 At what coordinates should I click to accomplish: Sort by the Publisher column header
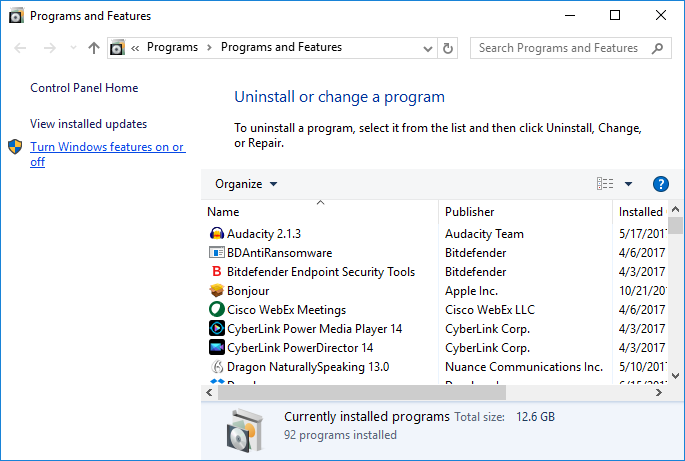point(526,212)
